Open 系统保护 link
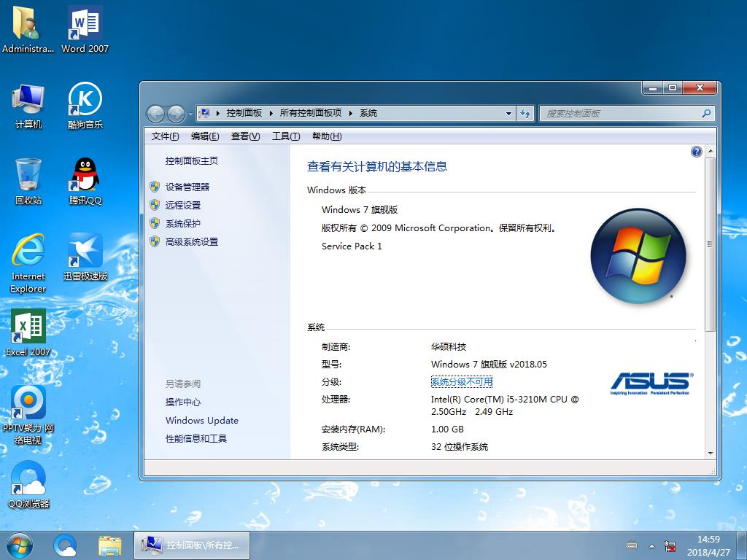 183,223
